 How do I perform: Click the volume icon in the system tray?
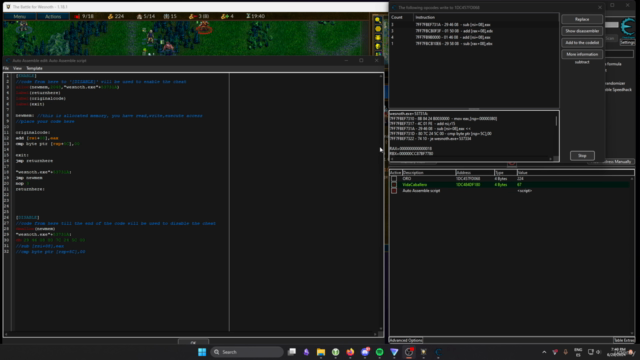pos(598,352)
